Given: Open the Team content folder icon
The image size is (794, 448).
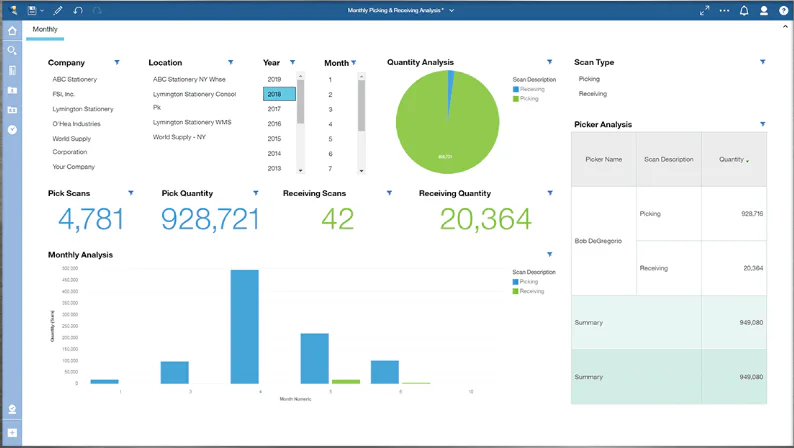Looking at the screenshot, I should coord(12,110).
